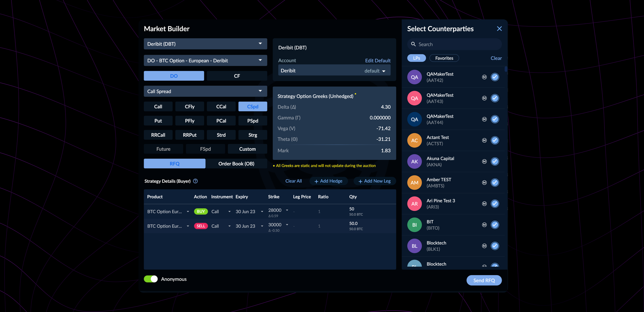The image size is (644, 312).
Task: Expand the Call Spread strategy dropdown
Action: (205, 91)
